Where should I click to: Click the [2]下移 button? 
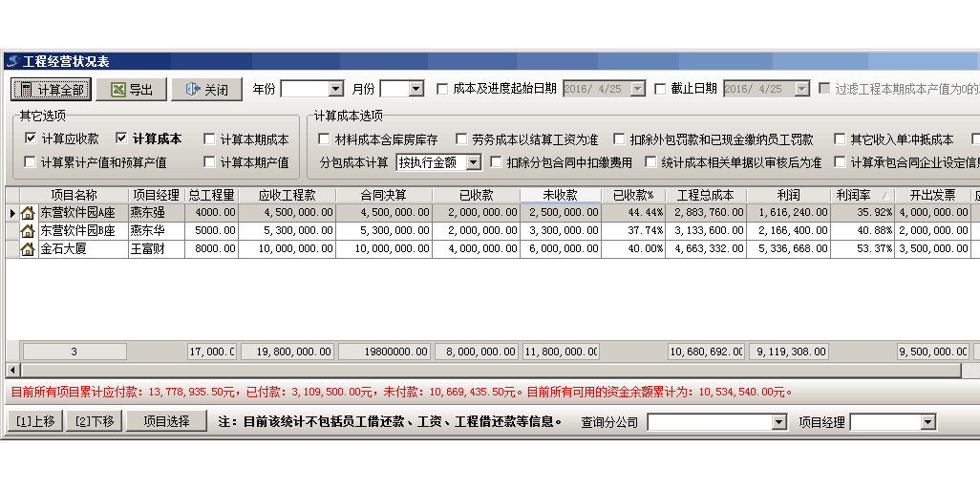[x=96, y=421]
